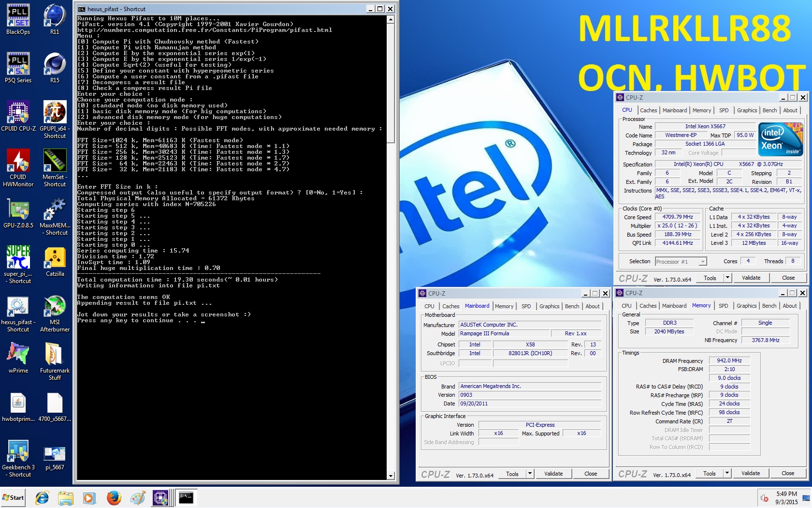Launch Geekbench 3 shortcut icon
Image resolution: width=812 pixels, height=508 pixels.
(18, 458)
